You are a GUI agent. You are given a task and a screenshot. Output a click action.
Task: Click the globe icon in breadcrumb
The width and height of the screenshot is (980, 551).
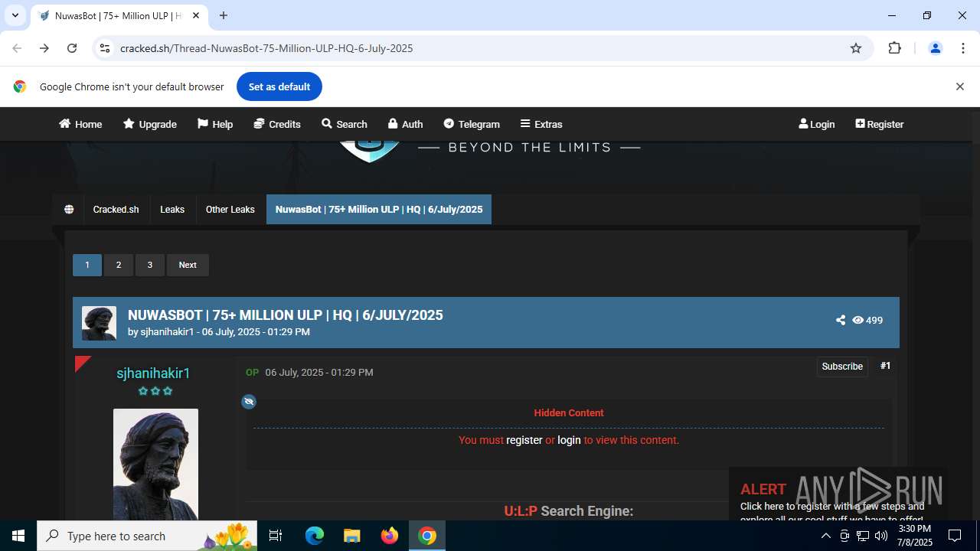click(69, 209)
